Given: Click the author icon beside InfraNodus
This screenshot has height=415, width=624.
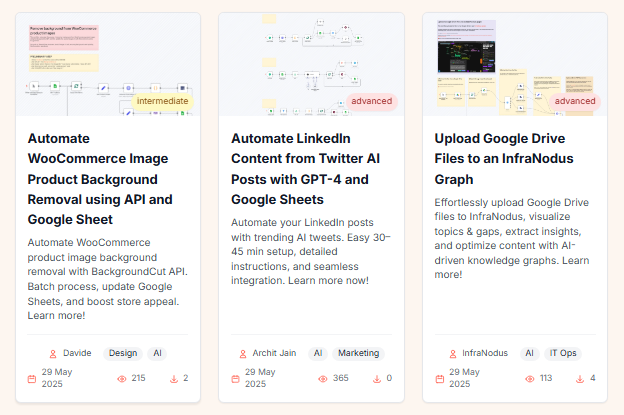Looking at the screenshot, I should (453, 354).
